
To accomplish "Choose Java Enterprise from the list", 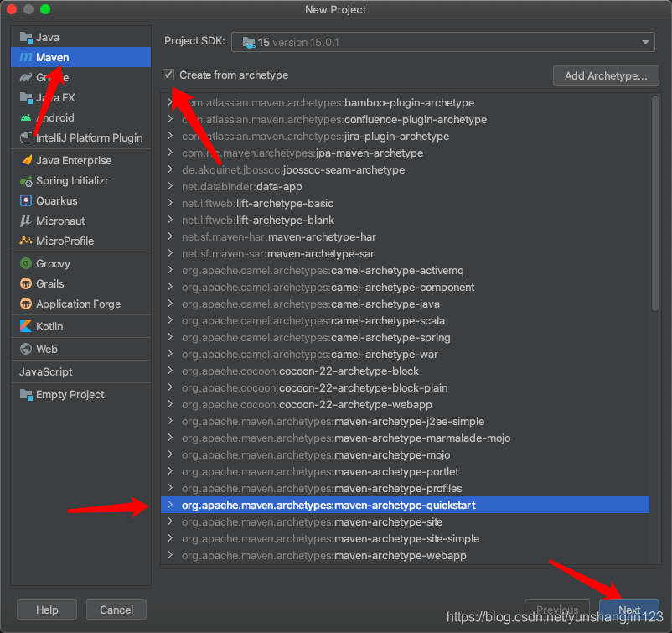I will [80, 160].
